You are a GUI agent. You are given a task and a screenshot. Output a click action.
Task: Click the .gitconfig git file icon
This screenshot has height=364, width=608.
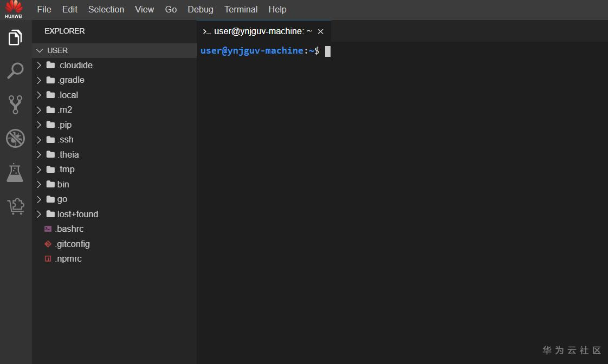(48, 244)
